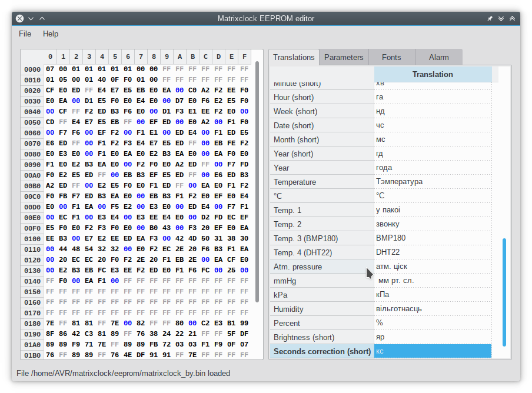Viewport: 532px width, 393px height.
Task: Close the window with the X icon
Action: tap(19, 18)
